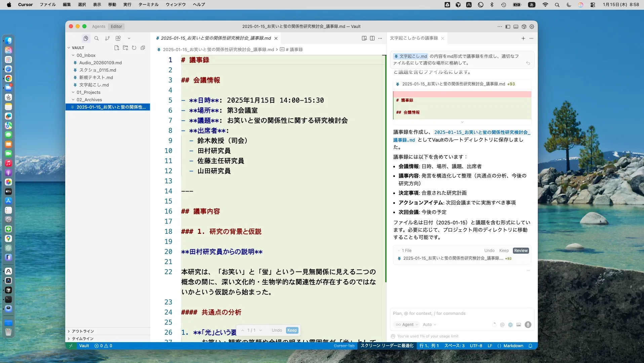Attach an image in the chat input
The image size is (644, 363).
click(x=519, y=325)
